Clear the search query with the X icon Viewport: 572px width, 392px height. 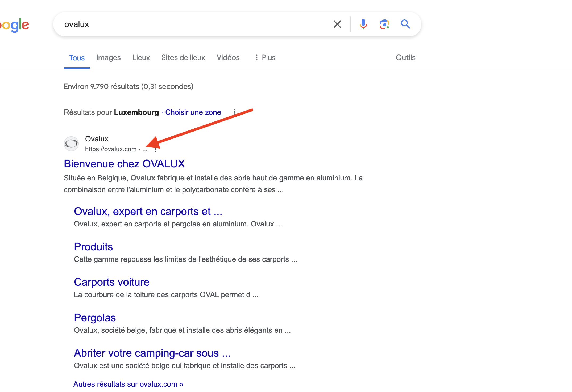click(337, 24)
